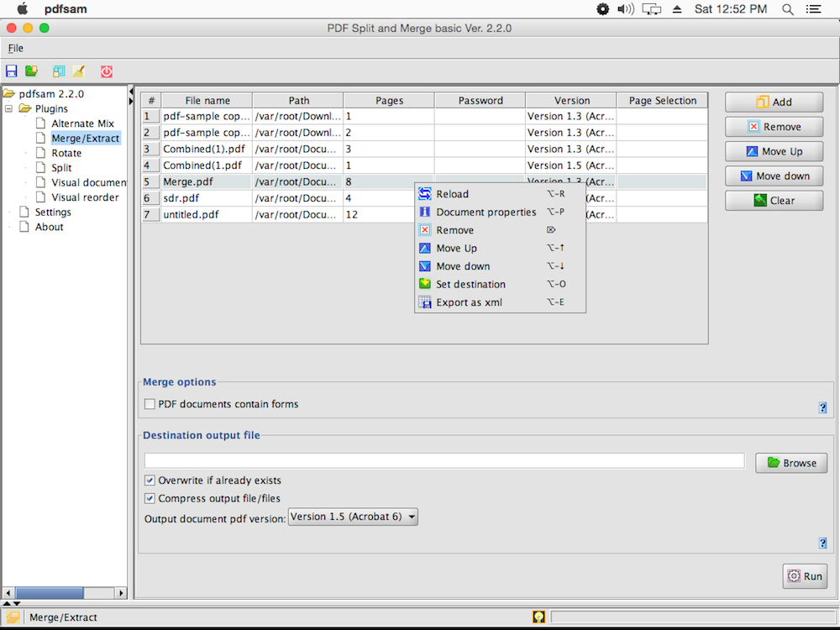Image resolution: width=840 pixels, height=630 pixels.
Task: Open Settings in the tree
Action: pyautogui.click(x=53, y=212)
